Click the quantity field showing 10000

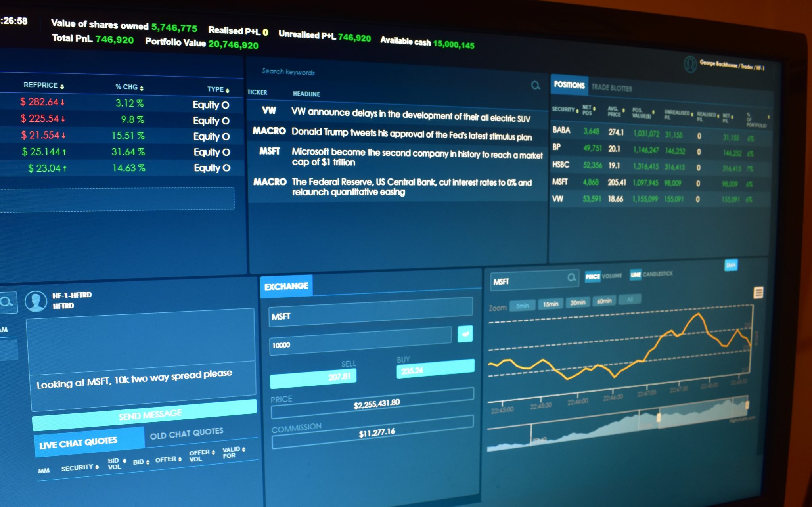click(x=360, y=341)
